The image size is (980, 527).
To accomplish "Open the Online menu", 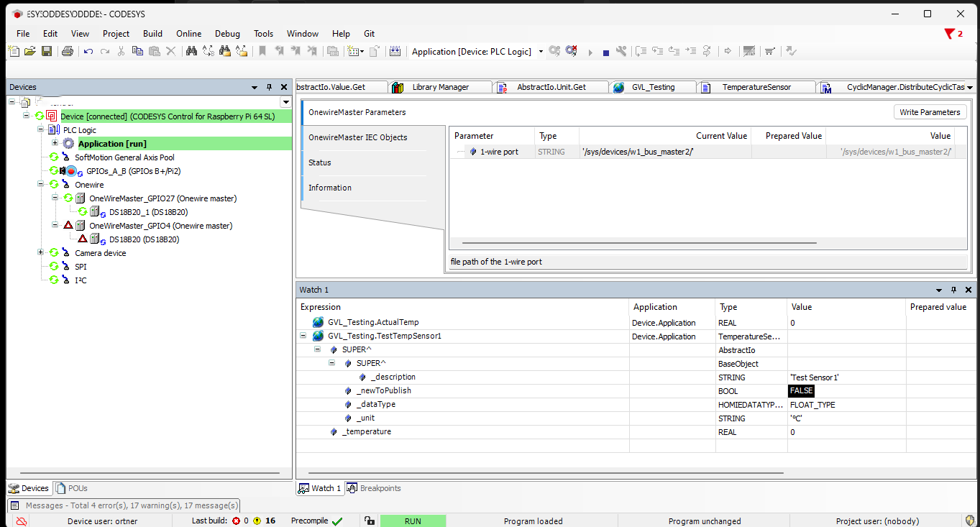I will click(x=189, y=34).
